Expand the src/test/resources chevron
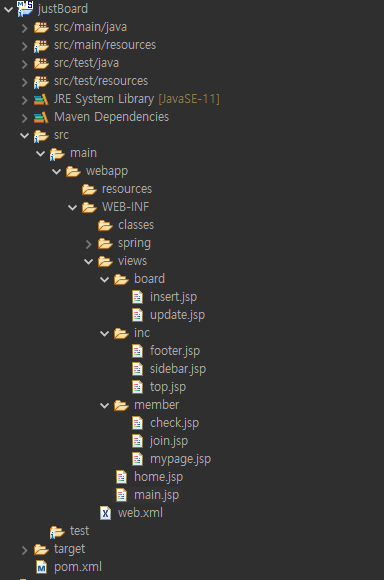The height and width of the screenshot is (580, 384). [24, 82]
